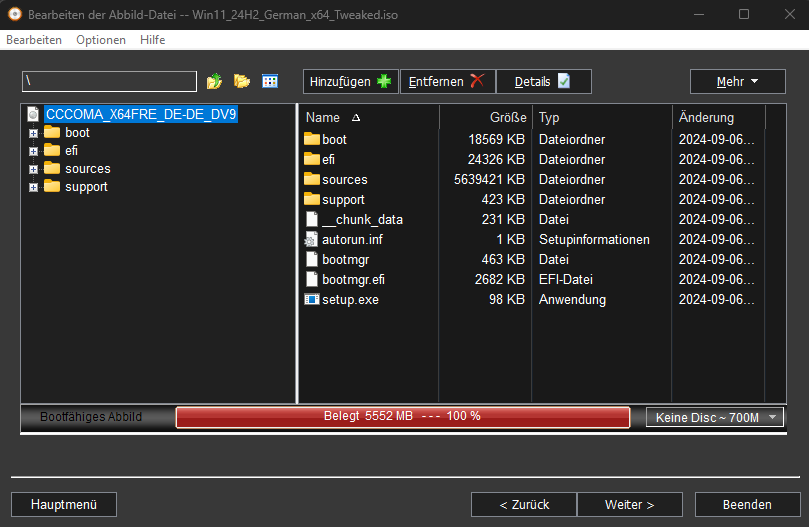Select sources folder in tree

tap(88, 169)
